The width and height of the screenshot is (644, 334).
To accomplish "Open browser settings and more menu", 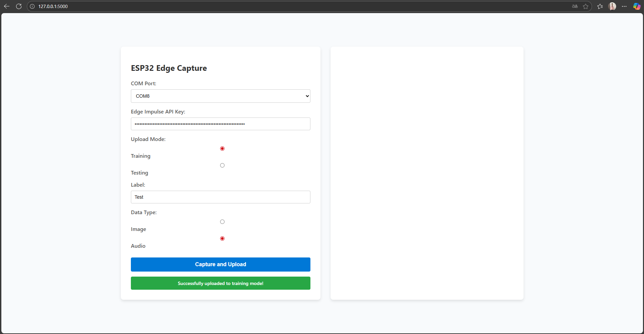I will click(x=624, y=6).
